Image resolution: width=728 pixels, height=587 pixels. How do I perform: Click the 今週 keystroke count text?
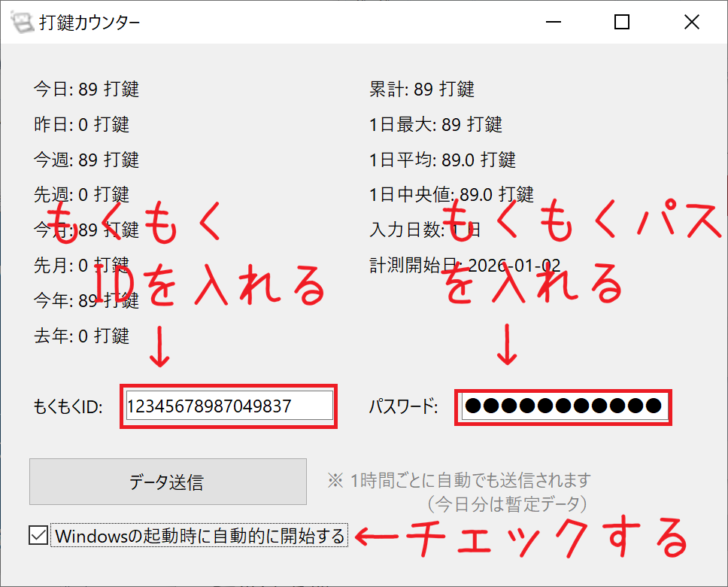click(x=86, y=160)
